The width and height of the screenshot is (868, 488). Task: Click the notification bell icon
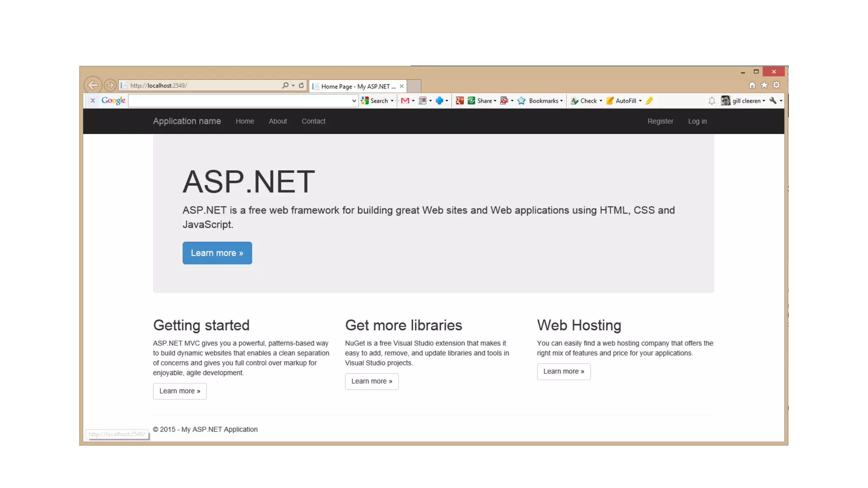(x=712, y=101)
